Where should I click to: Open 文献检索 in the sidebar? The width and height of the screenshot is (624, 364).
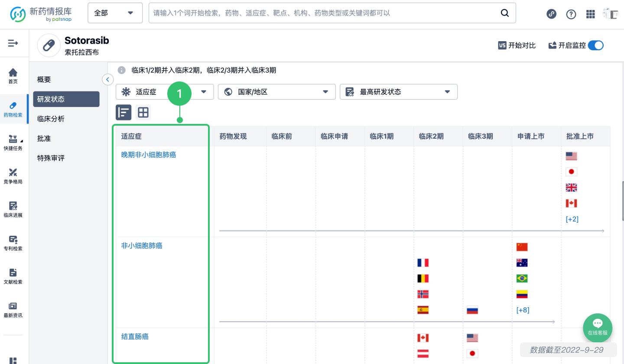coord(13,276)
